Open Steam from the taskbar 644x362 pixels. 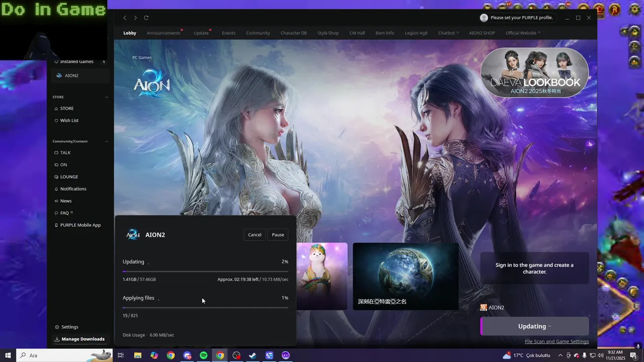point(253,355)
